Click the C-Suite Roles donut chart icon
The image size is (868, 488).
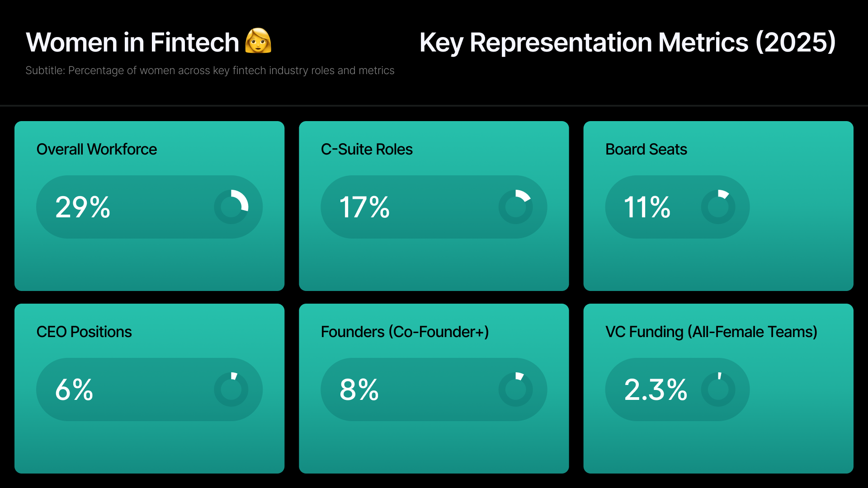(x=515, y=207)
